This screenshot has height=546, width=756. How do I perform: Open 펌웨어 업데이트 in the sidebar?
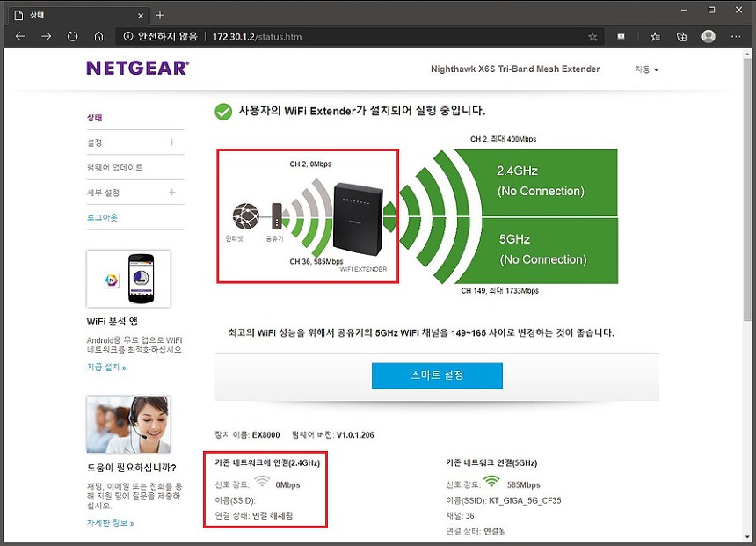[115, 167]
